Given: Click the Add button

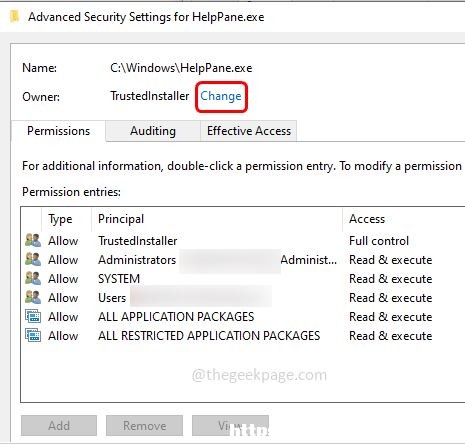Looking at the screenshot, I should coord(59,426).
